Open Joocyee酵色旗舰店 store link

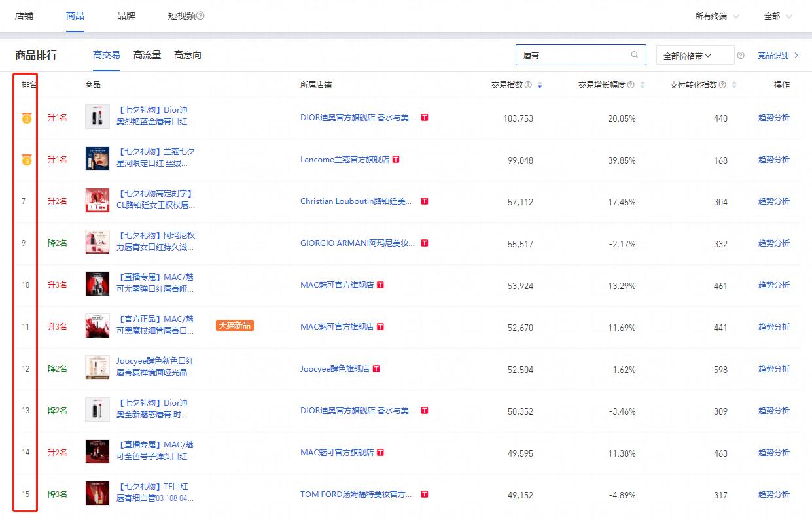click(335, 369)
